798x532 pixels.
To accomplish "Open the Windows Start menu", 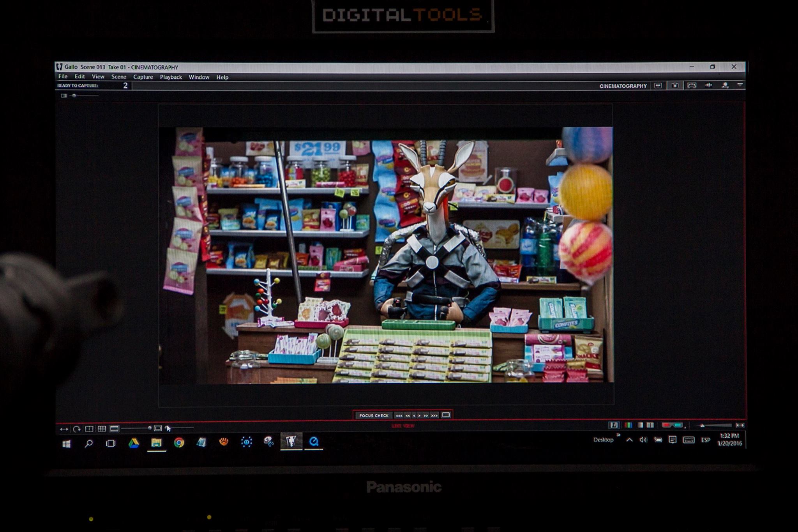I will tap(67, 444).
